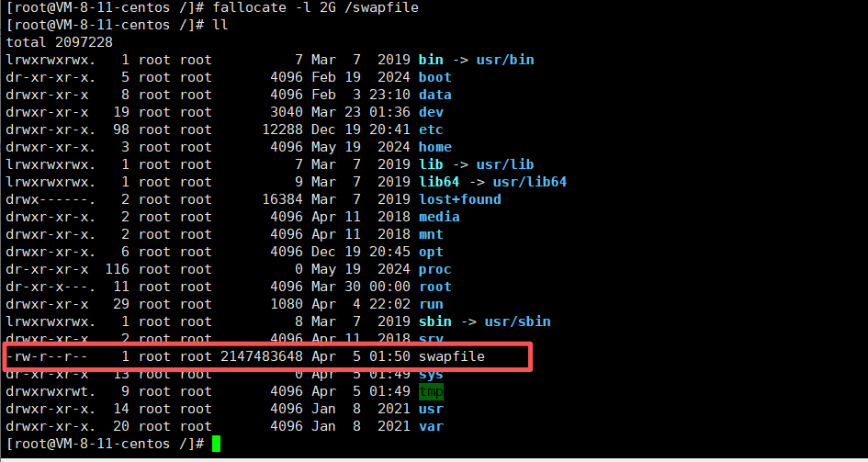Click the 'll' command on second line
Screen dimensions: 868x462
click(220, 25)
